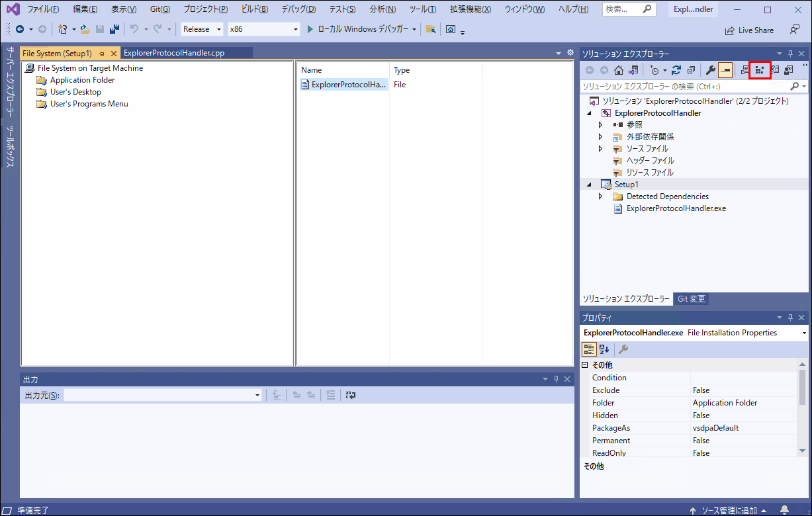Click the clear all icon in Output toolbar
Image resolution: width=812 pixels, height=516 pixels.
click(331, 395)
